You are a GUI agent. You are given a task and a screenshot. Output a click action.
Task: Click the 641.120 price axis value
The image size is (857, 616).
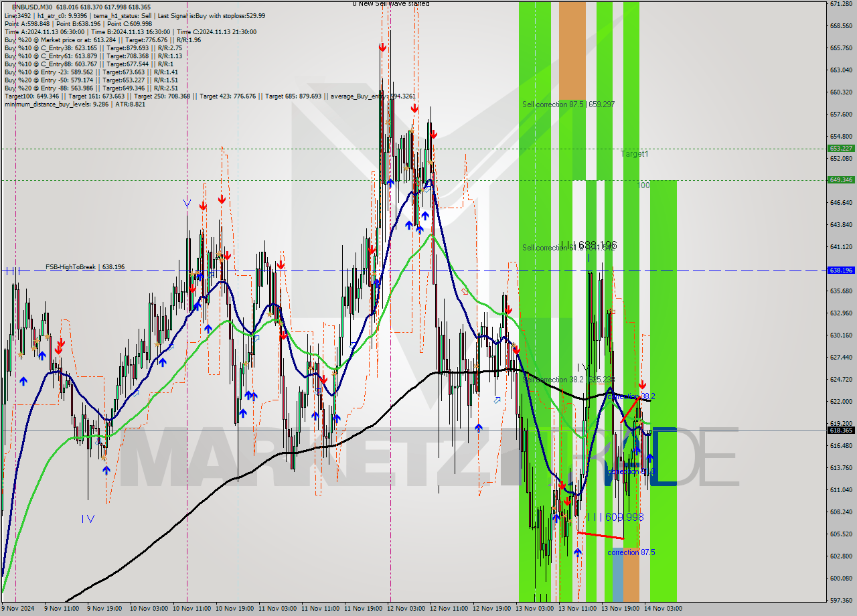coord(840,247)
